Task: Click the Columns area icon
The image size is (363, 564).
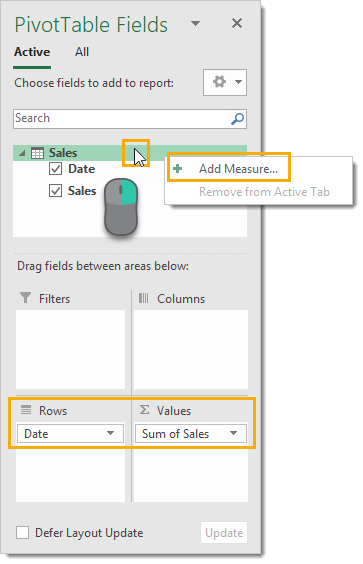Action: [x=144, y=298]
